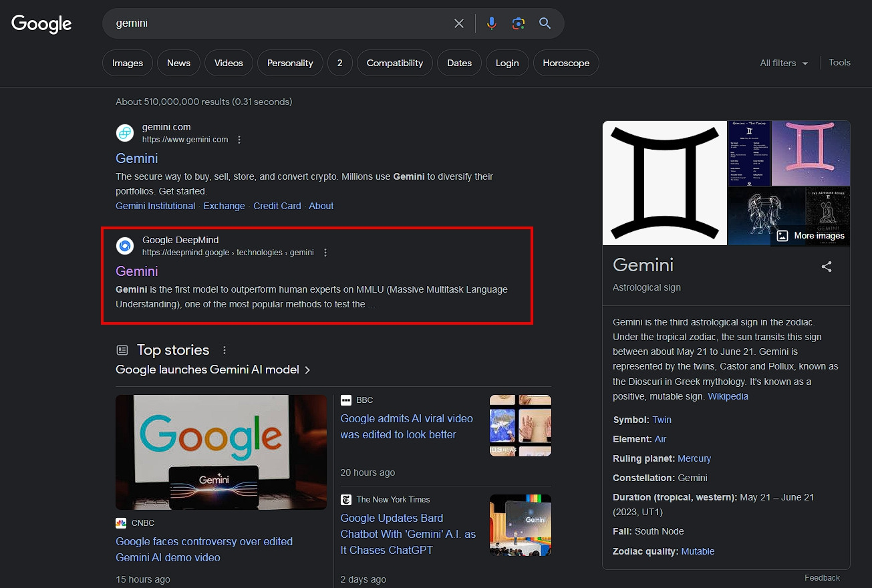Image resolution: width=872 pixels, height=588 pixels.
Task: Click the https://www.gemini.com URL text
Action: click(185, 140)
